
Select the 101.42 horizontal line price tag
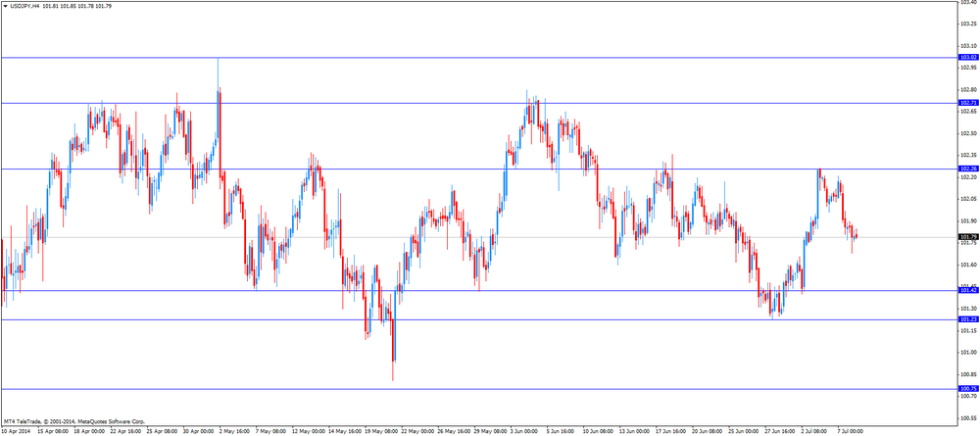(x=968, y=290)
